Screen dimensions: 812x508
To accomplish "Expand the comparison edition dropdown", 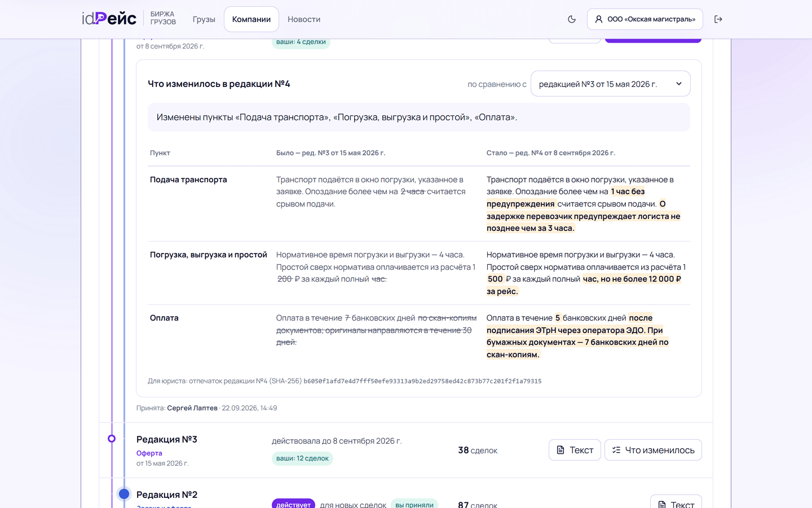I will pos(611,84).
